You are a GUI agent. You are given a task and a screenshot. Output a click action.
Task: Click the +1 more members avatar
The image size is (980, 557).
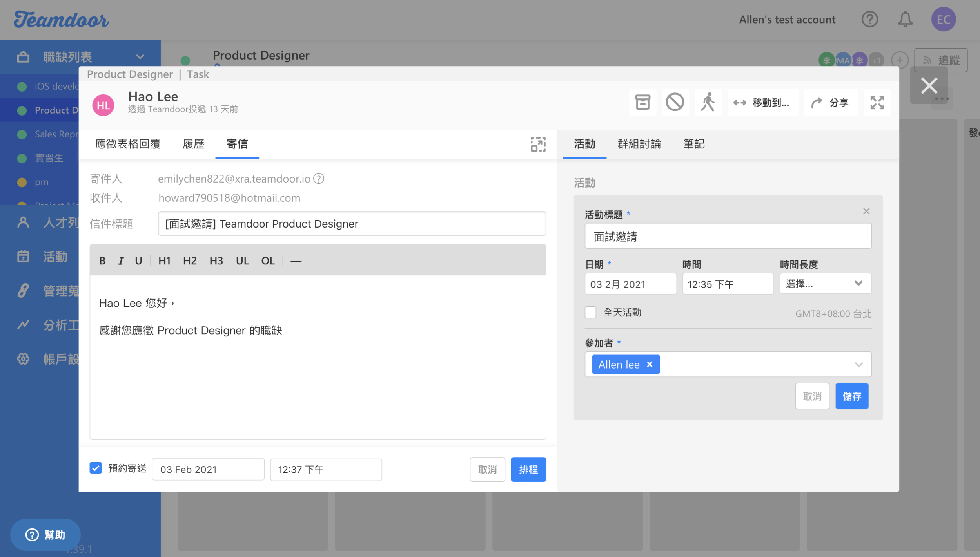(877, 60)
